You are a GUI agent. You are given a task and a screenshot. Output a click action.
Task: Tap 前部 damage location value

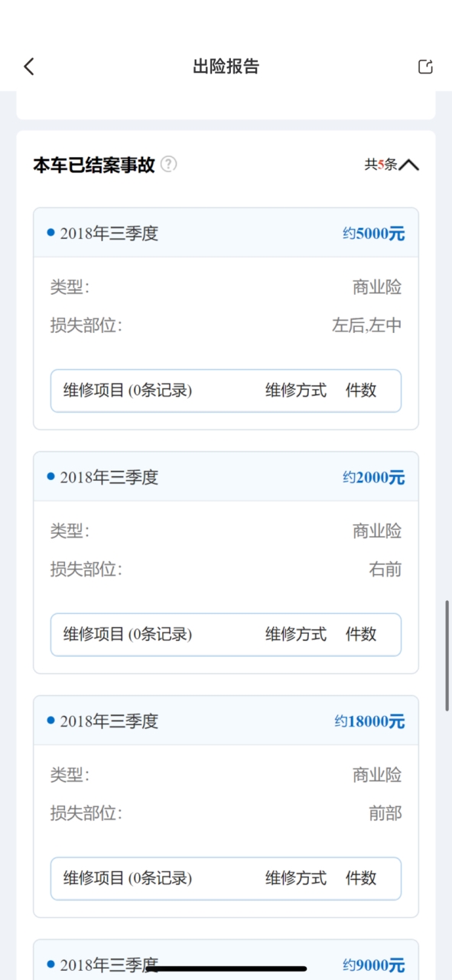[385, 813]
